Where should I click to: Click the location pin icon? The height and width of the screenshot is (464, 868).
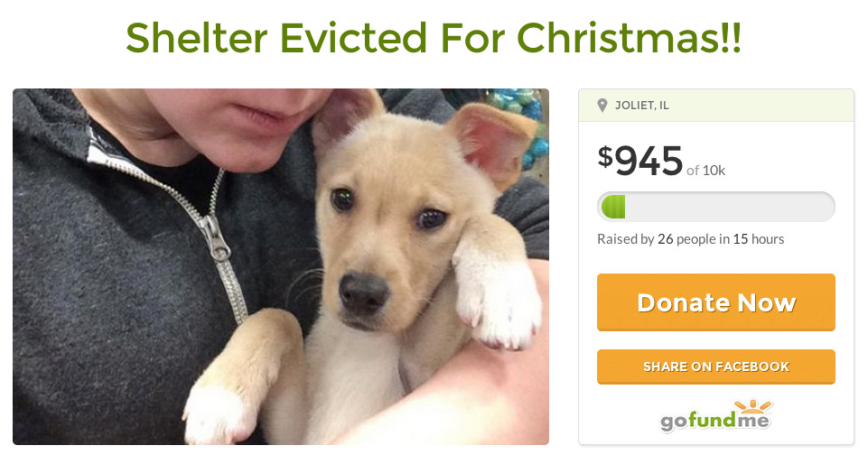[x=602, y=105]
